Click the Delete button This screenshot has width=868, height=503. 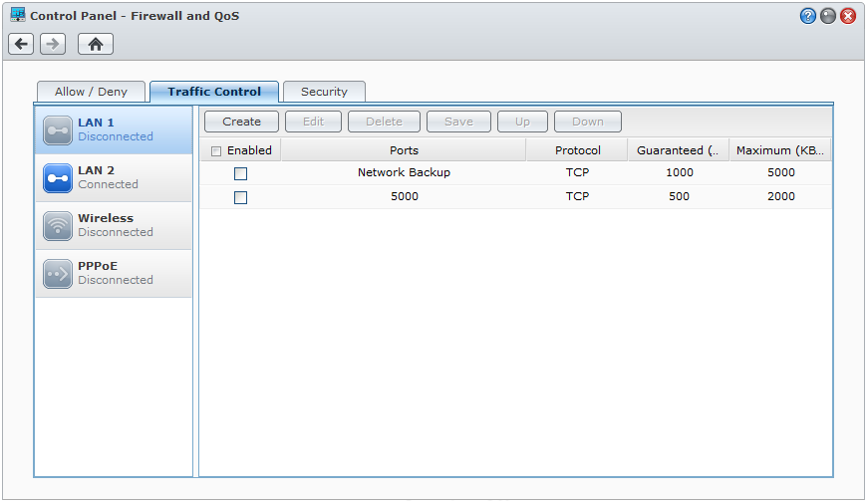coord(385,122)
